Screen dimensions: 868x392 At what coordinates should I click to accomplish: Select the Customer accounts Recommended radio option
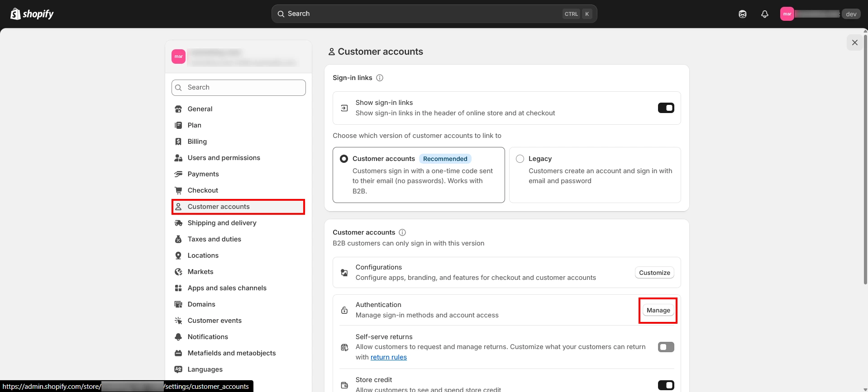(x=344, y=159)
